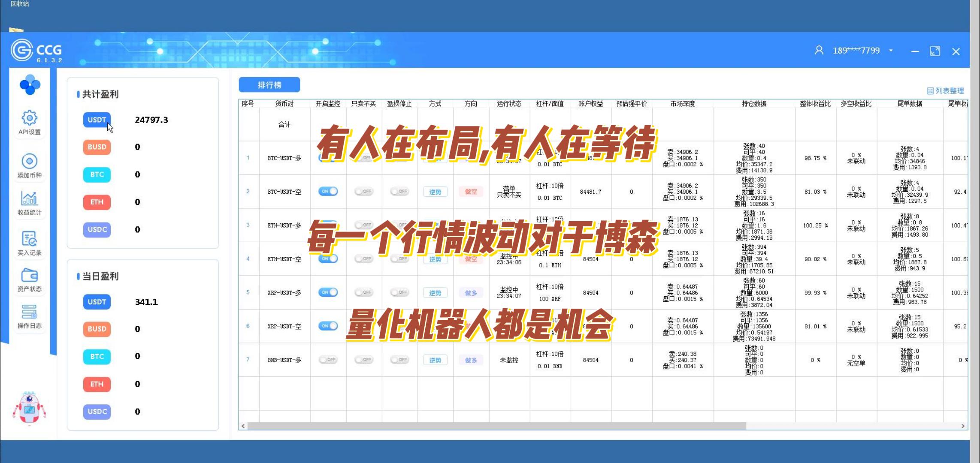Open the 收益统计 chart icon
The width and height of the screenshot is (980, 463).
coord(29,198)
